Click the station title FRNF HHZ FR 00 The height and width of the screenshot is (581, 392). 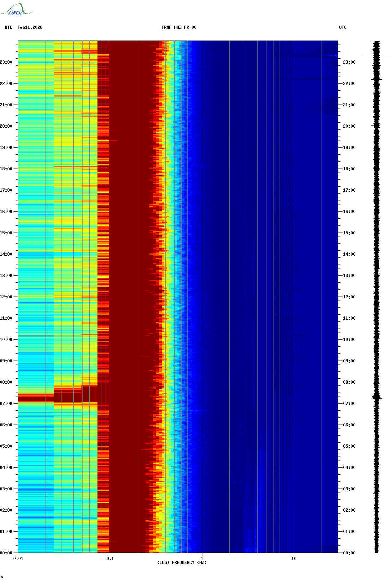179,27
